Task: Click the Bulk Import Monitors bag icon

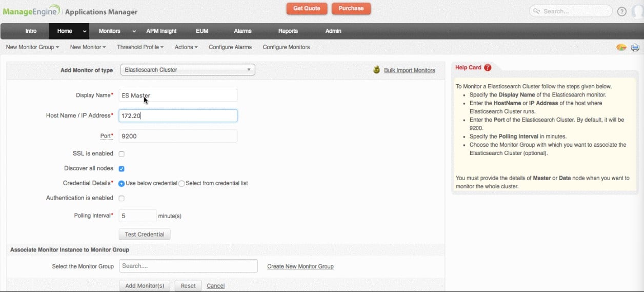Action: coord(377,70)
